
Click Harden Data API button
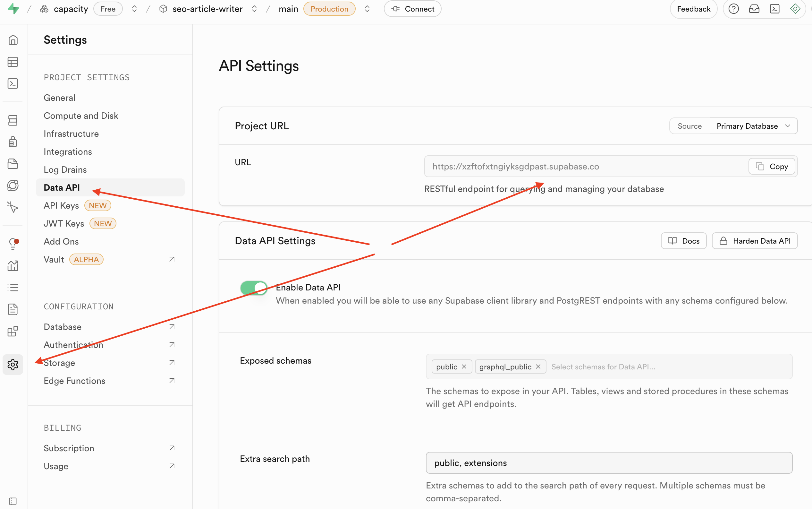point(755,241)
